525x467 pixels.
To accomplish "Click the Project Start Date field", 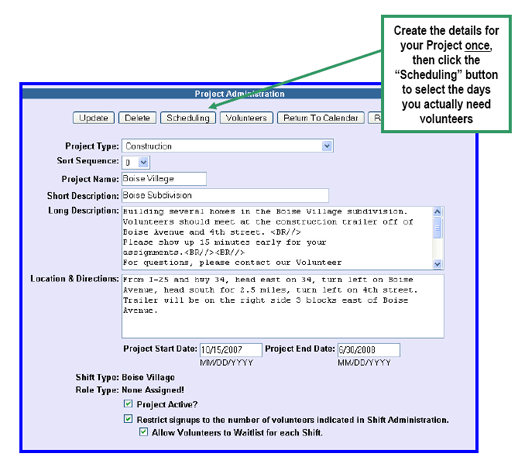I will [231, 350].
